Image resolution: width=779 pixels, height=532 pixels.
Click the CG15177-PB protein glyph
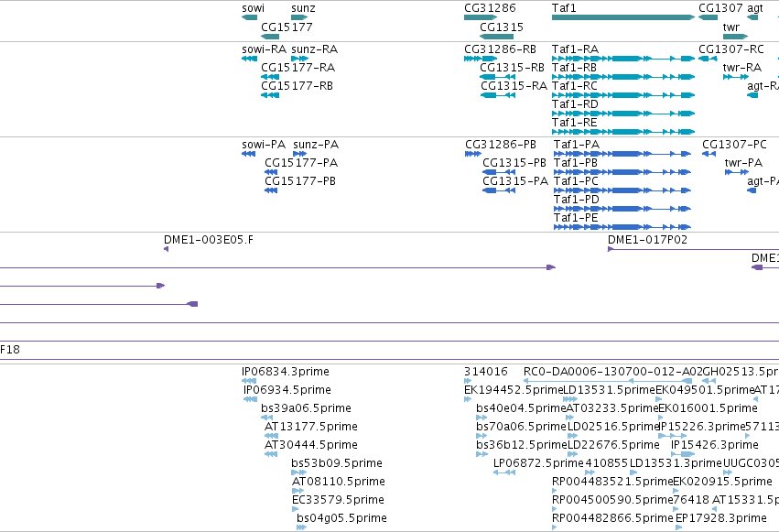click(x=271, y=190)
